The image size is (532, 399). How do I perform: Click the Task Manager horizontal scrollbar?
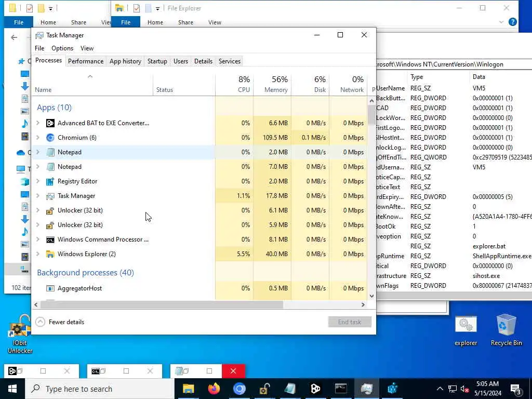(x=162, y=304)
